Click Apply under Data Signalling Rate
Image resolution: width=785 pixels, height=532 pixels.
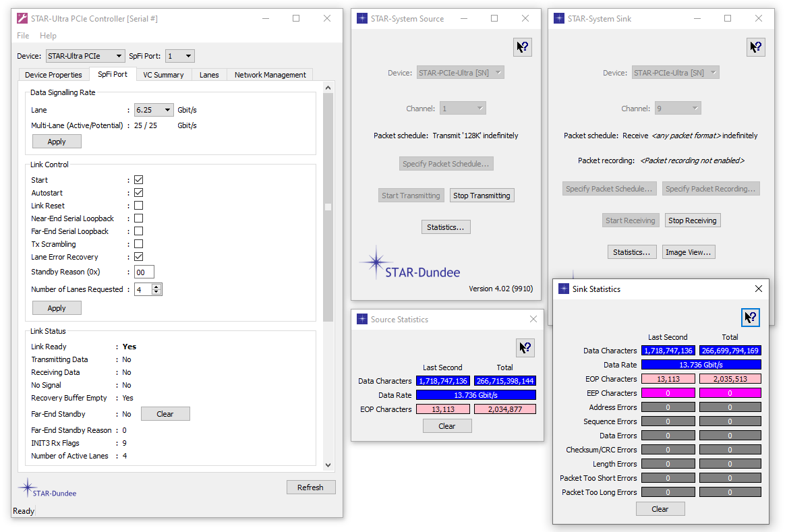click(x=57, y=142)
